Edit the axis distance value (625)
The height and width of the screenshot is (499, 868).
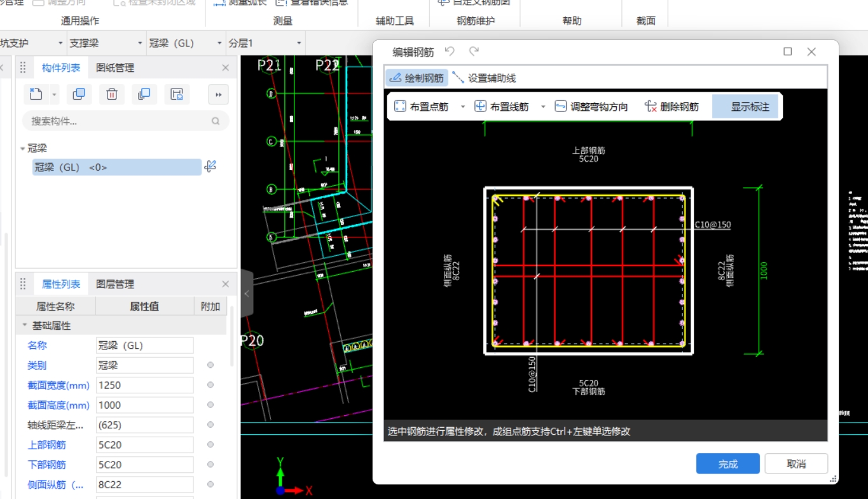145,425
